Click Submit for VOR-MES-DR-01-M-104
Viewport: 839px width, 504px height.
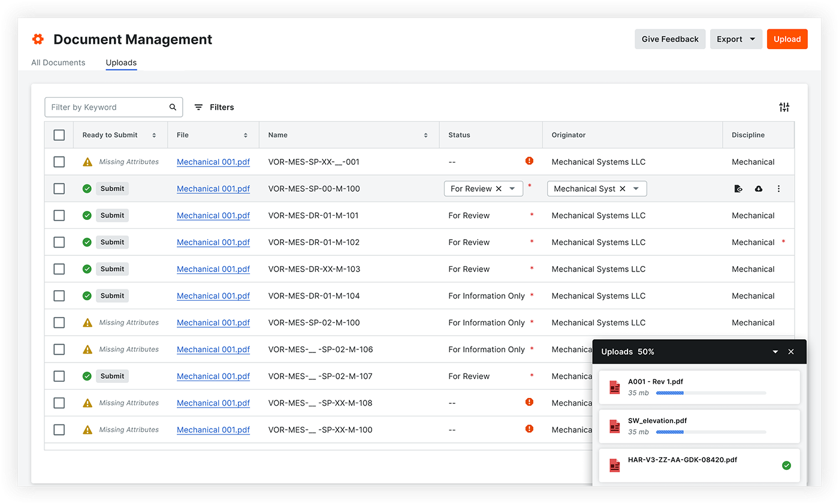click(112, 296)
